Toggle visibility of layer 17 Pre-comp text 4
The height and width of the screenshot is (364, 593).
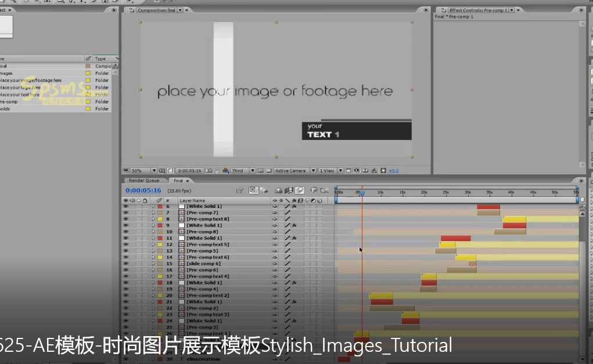(125, 276)
